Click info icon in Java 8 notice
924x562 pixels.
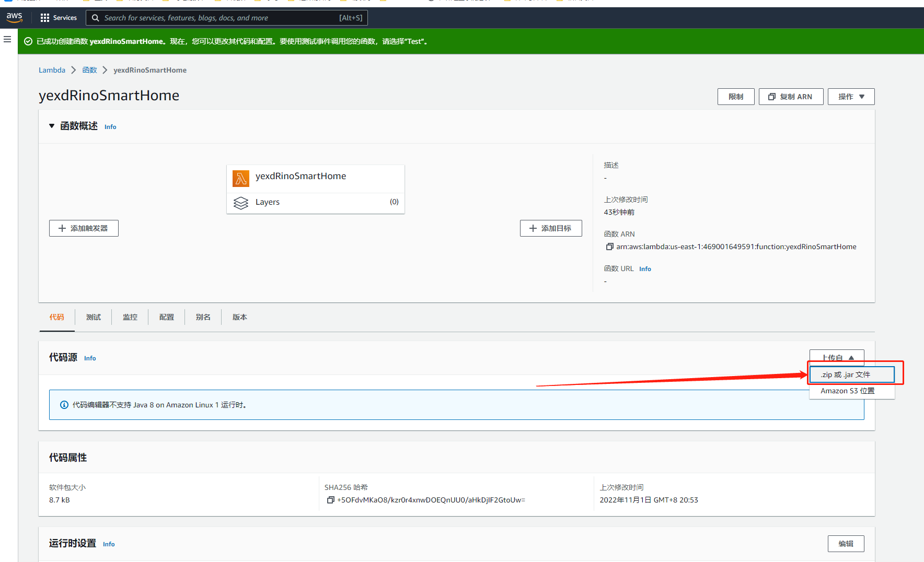(x=64, y=405)
